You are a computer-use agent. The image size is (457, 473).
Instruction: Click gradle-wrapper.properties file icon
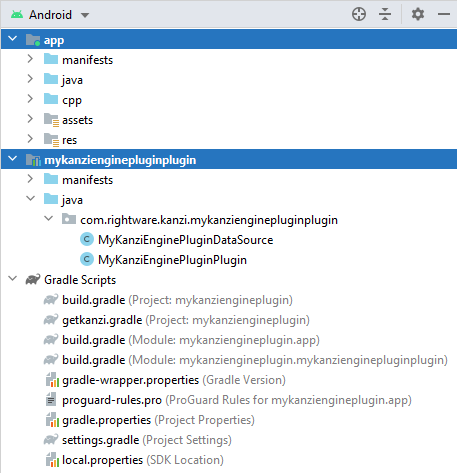pyautogui.click(x=52, y=380)
